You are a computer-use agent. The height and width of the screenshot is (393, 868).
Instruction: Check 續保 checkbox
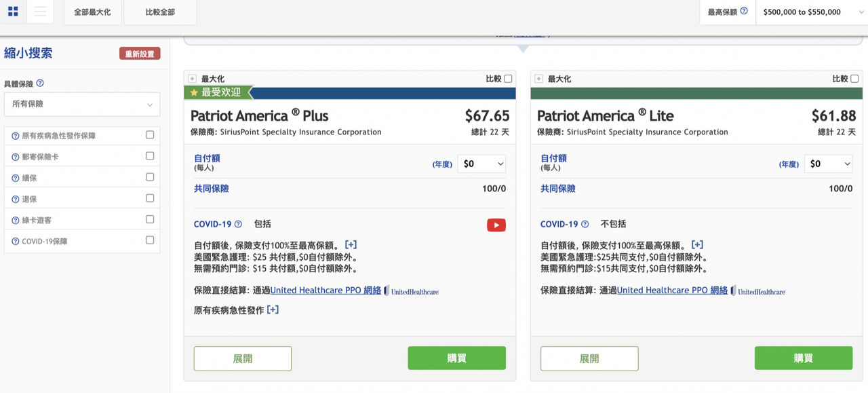pos(150,177)
